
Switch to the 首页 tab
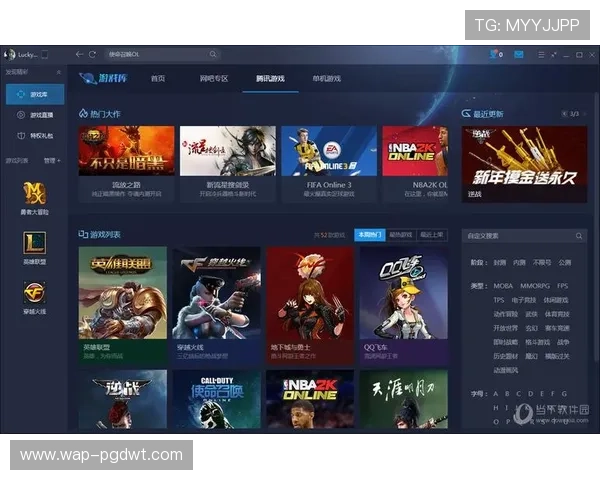tap(158, 78)
